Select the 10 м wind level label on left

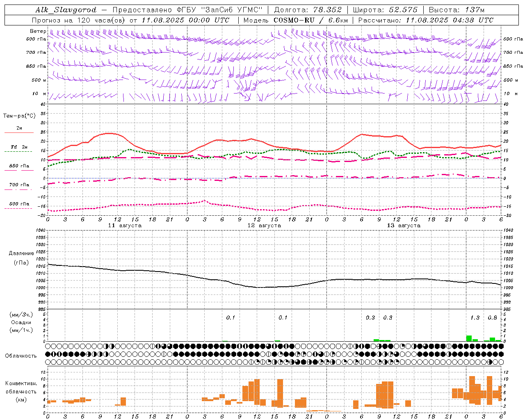point(39,94)
